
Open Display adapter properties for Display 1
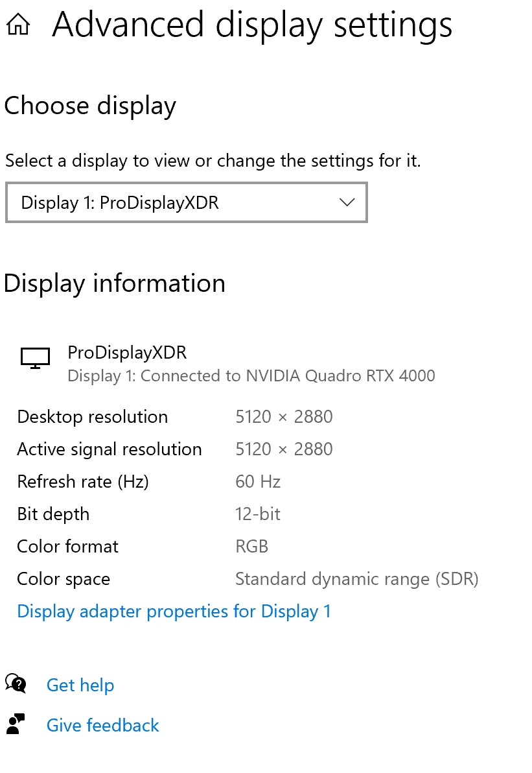(174, 612)
